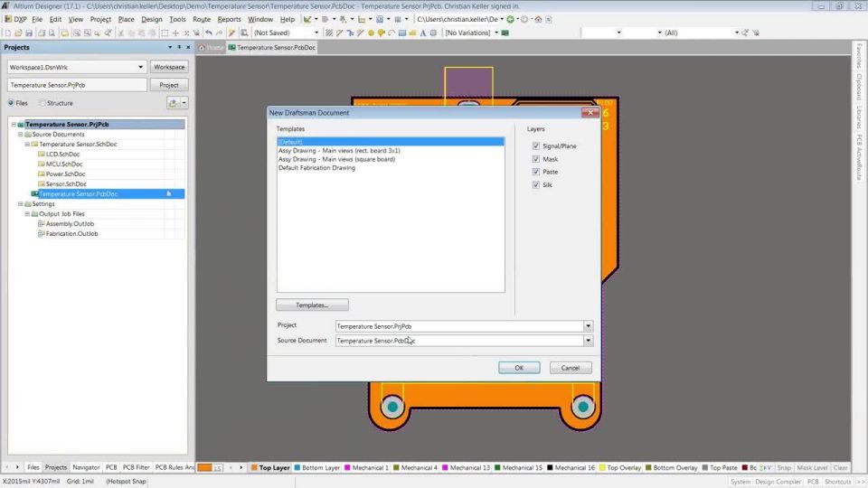Click the cut scissors icon
The height and width of the screenshot is (488, 868).
coord(120,33)
